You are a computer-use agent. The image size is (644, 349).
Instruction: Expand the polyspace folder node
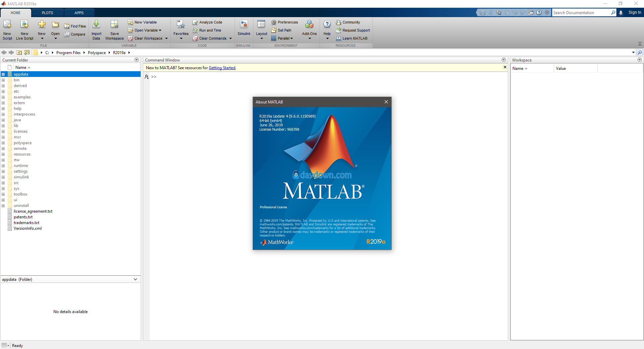(x=3, y=143)
